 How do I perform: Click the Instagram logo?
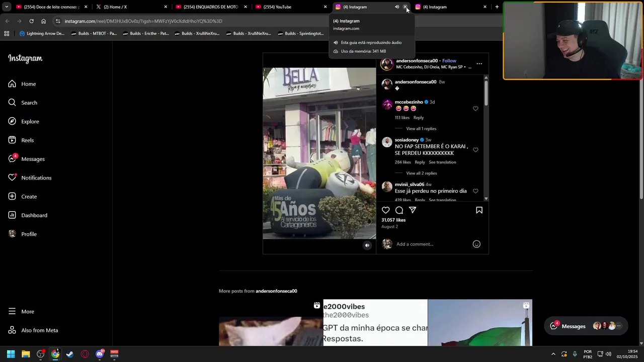point(25,58)
